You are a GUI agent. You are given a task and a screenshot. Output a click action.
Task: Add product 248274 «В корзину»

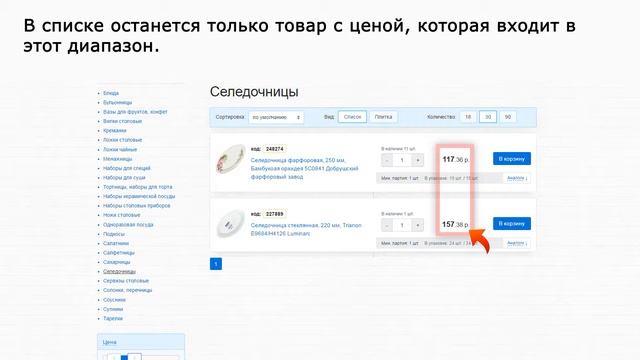512,159
